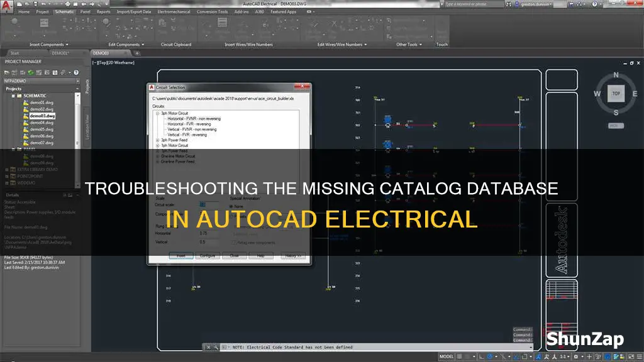
Task: Click the Plot printer icon in title bar
Action: click(x=67, y=4)
